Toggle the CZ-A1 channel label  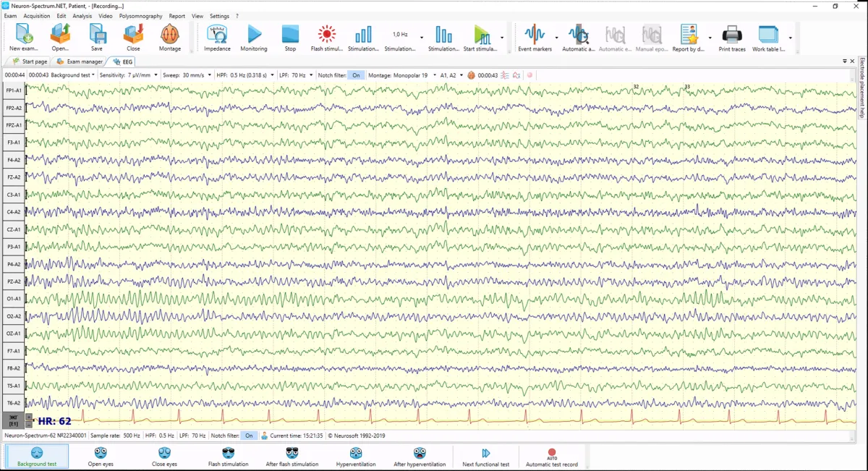[x=14, y=229]
